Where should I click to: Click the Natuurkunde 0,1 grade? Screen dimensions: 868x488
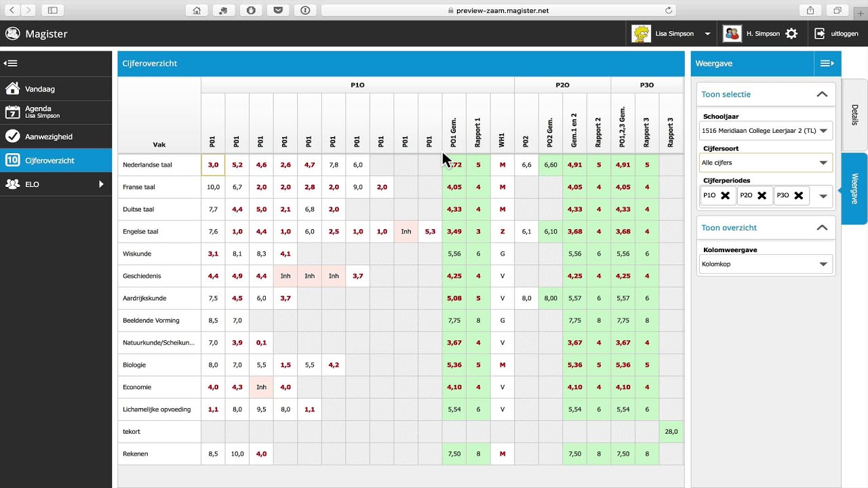[261, 342]
